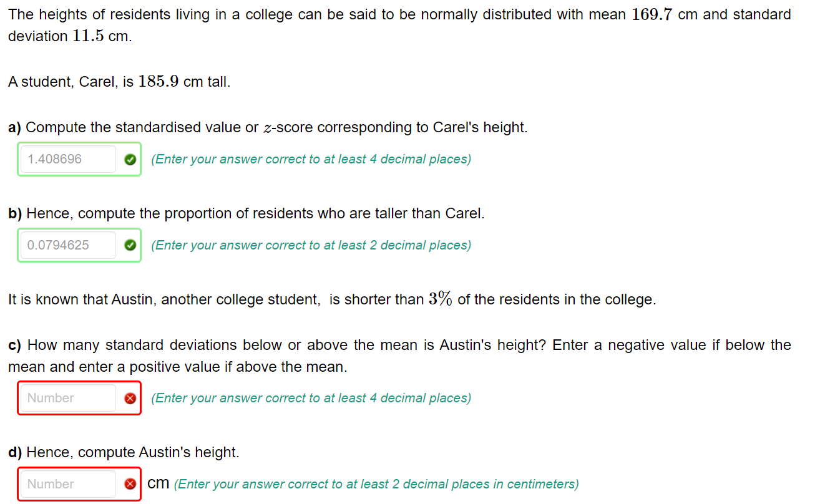This screenshot has height=504, width=815.
Task: Click the bold part b) label
Action: point(13,213)
